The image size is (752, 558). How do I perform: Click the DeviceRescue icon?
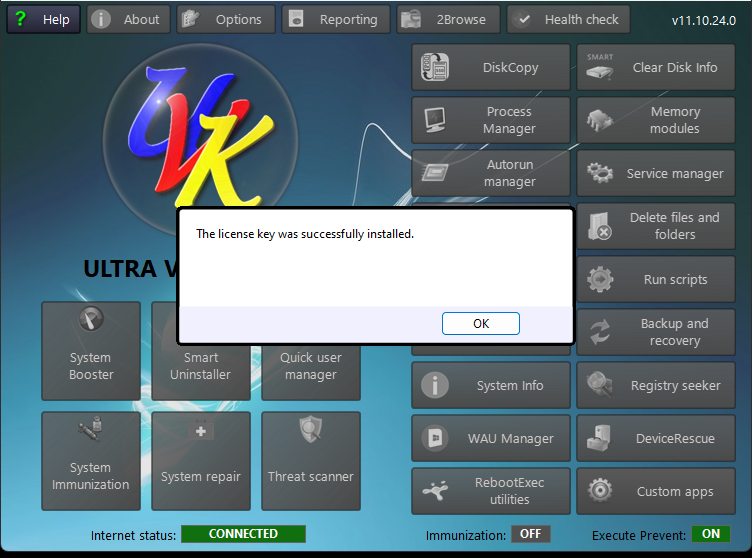point(599,438)
